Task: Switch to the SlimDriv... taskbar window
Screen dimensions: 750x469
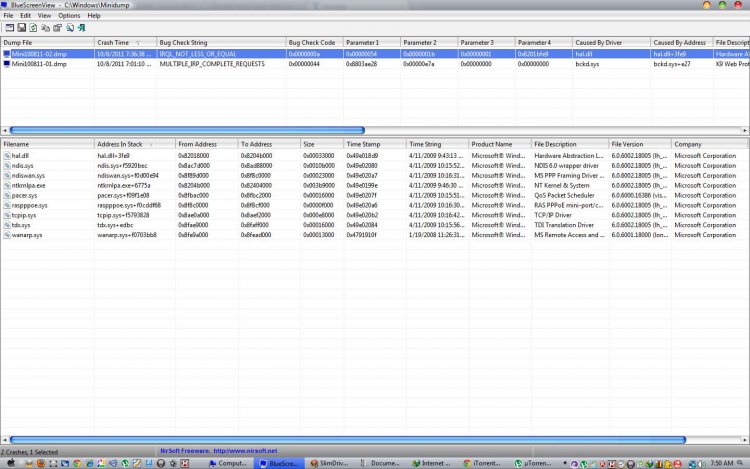Action: (329, 463)
